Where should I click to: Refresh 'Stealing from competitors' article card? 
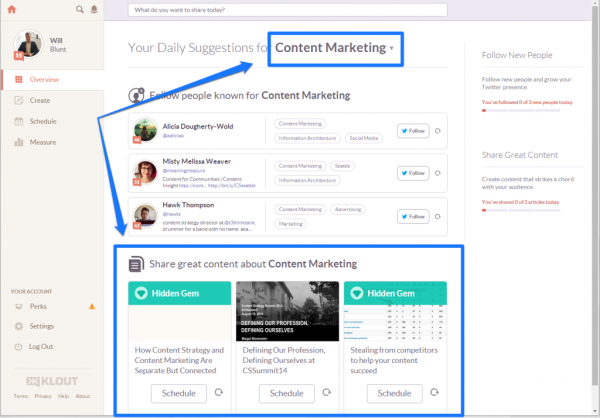point(434,392)
